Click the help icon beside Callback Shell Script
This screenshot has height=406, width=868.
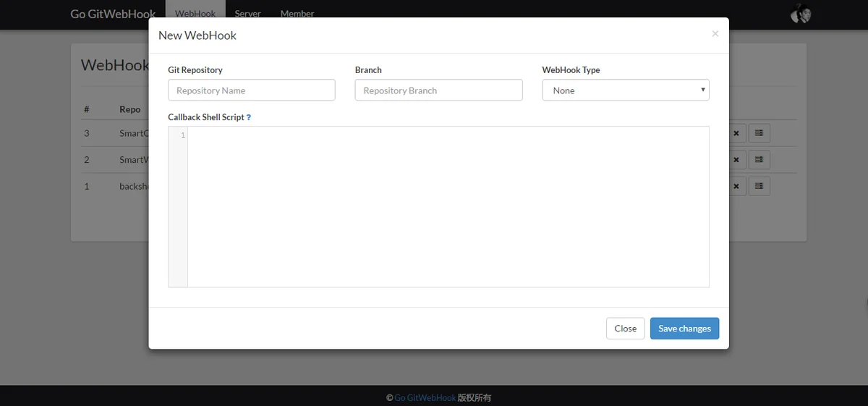[x=249, y=117]
